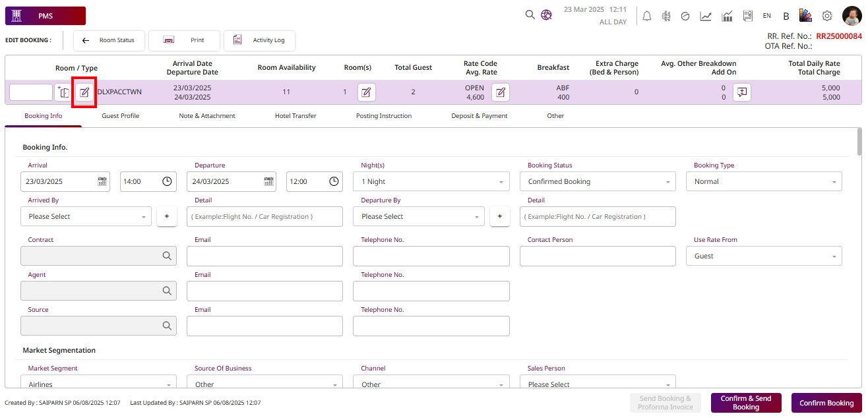This screenshot has height=418, width=868.
Task: Open the arrival date calendar picker
Action: point(102,181)
